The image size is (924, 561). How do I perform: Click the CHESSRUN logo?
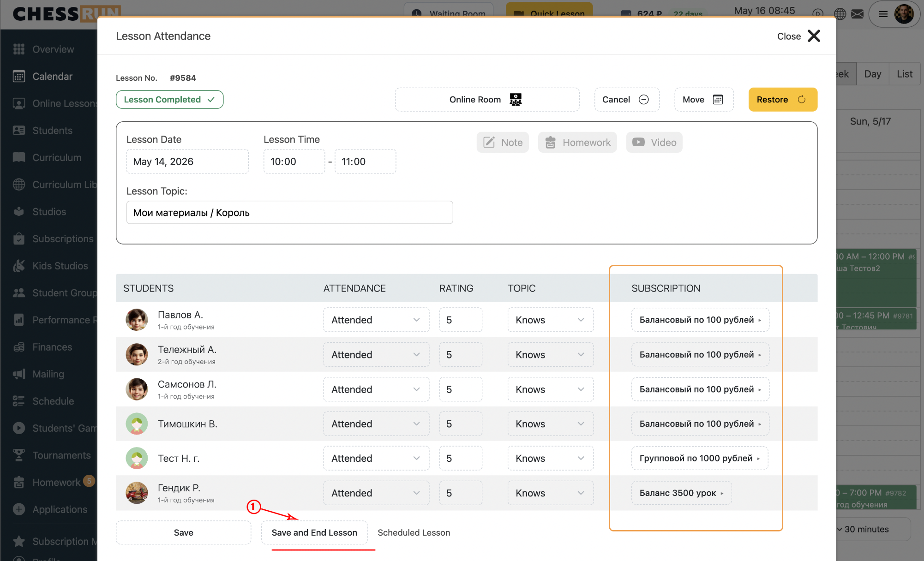click(66, 13)
